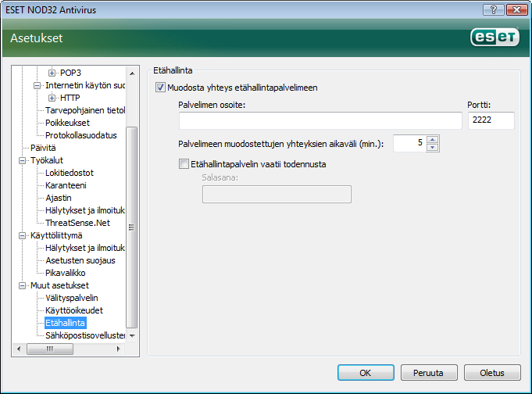Uncheck Muodosta yhteys etähallintapalvelimeen checkbox
Viewport: 532px width, 394px height.
click(x=160, y=88)
